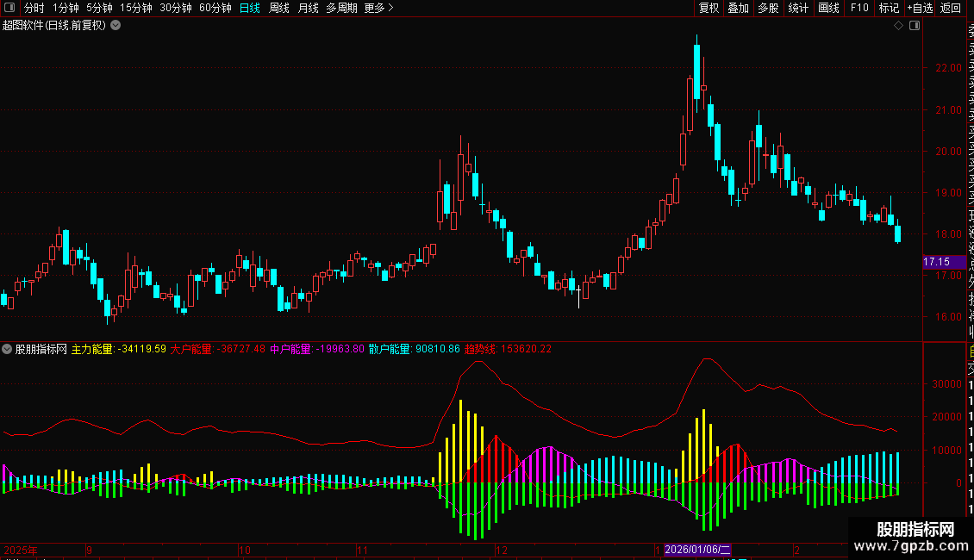
Task: Click the diamond icon above the chart
Action: (898, 26)
